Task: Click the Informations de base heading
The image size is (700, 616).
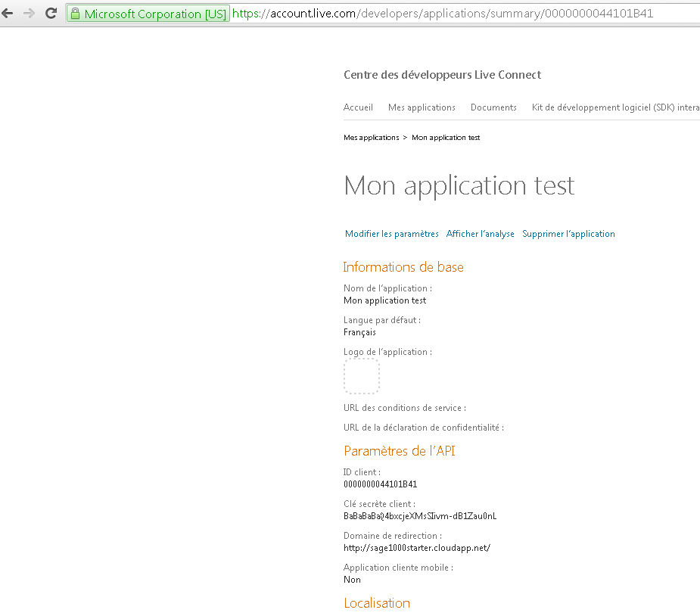Action: pos(403,267)
